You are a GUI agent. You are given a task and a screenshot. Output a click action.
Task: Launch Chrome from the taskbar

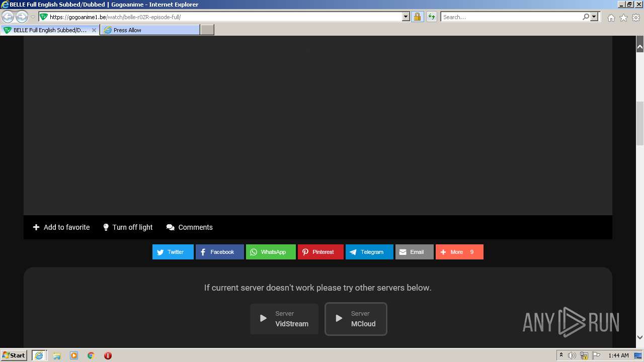click(x=91, y=355)
